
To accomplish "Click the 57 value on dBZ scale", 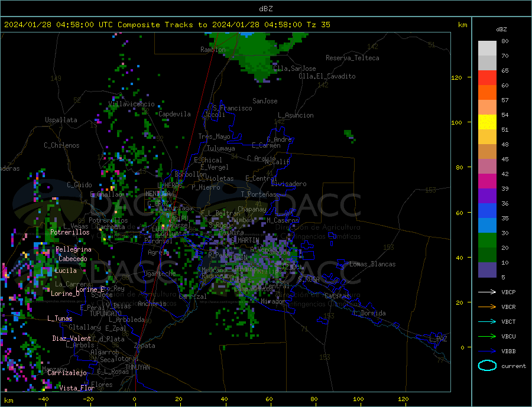I will pos(505,100).
